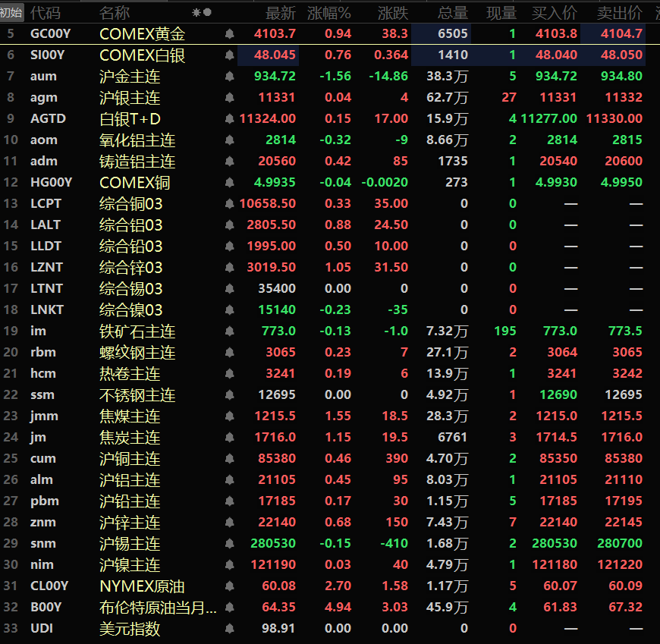This screenshot has height=644, width=660.
Task: Click the bell icon for 铁矿石主连
Action: click(229, 331)
